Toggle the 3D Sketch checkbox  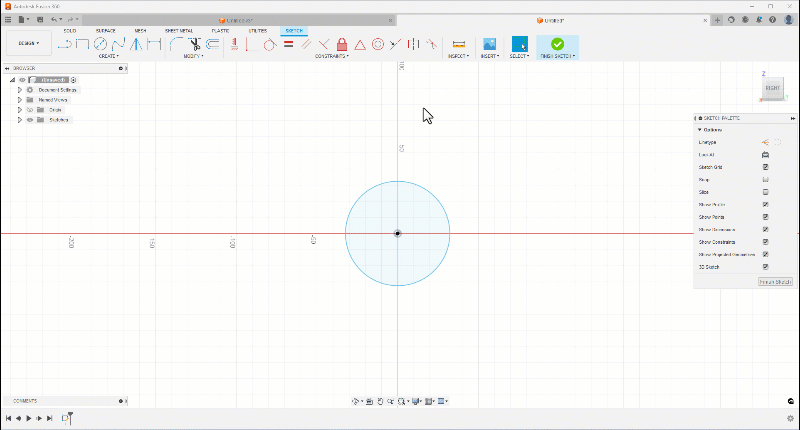(765, 267)
